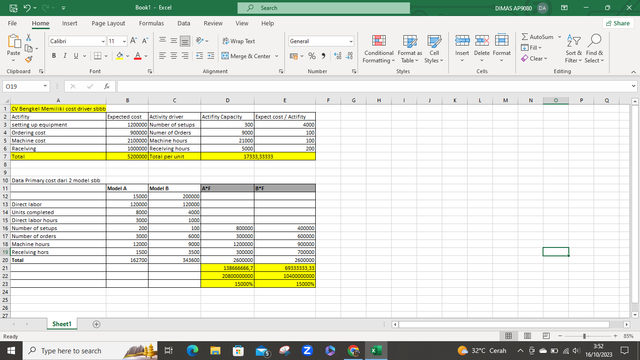Align text right
This screenshot has width=640, height=360.
[185, 56]
